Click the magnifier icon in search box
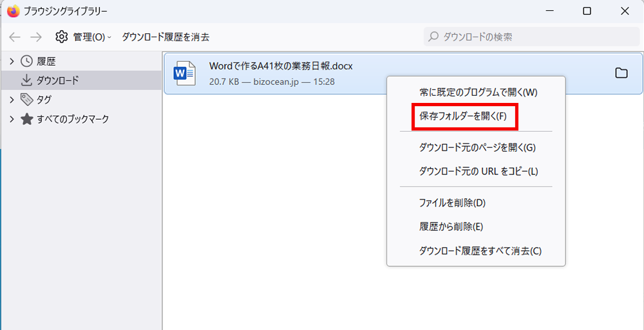This screenshot has height=330, width=644. (433, 37)
